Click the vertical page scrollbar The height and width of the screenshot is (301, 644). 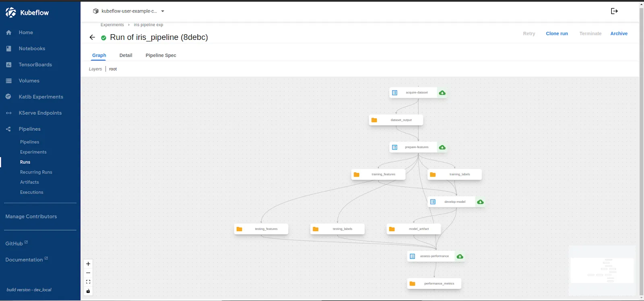(641, 149)
